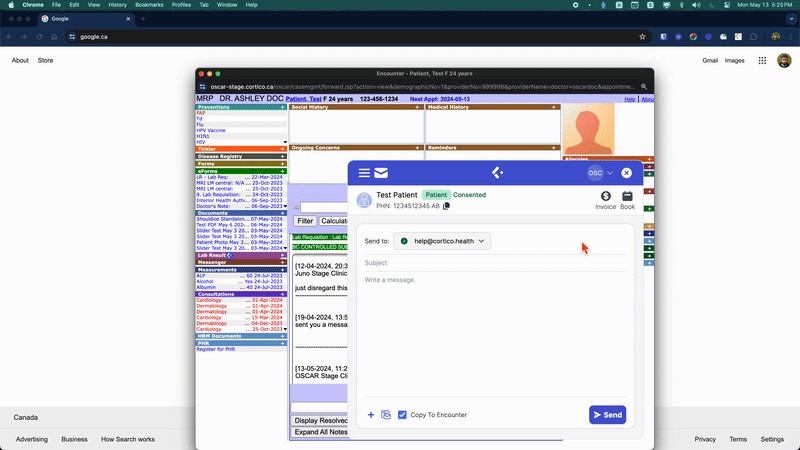
Task: Bookmark this page with star icon
Action: click(642, 37)
